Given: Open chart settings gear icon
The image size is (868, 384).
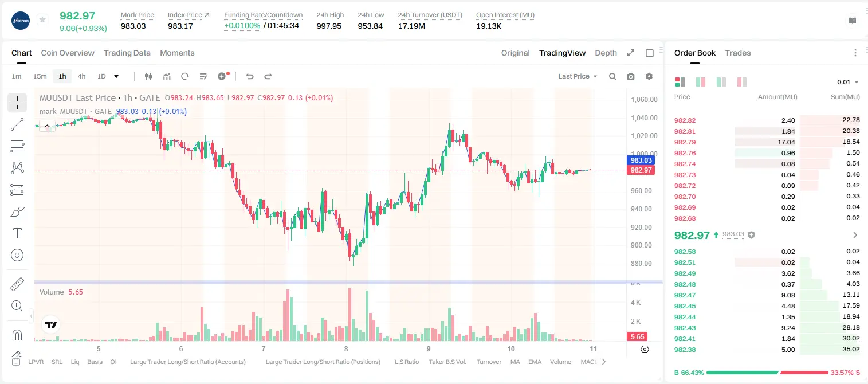Looking at the screenshot, I should [x=649, y=76].
